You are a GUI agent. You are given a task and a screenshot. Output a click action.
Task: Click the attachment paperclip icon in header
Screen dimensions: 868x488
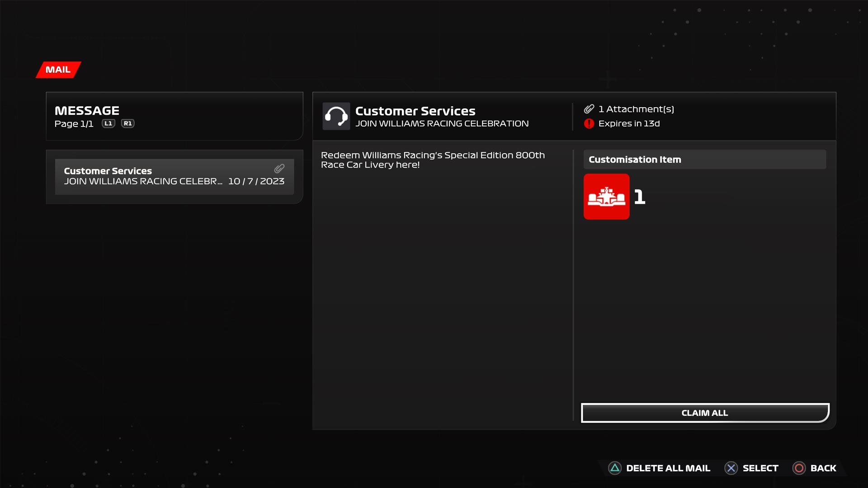[589, 109]
